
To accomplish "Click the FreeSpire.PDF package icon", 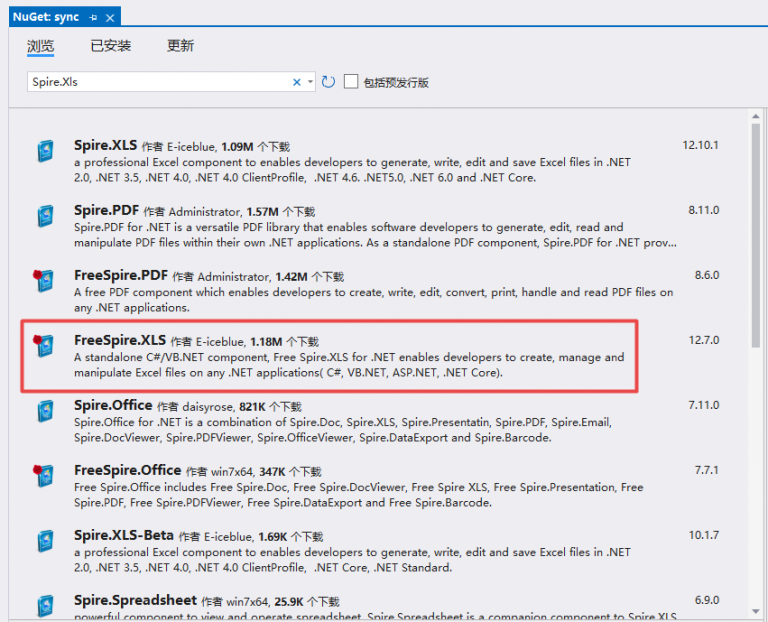I will pos(44,281).
